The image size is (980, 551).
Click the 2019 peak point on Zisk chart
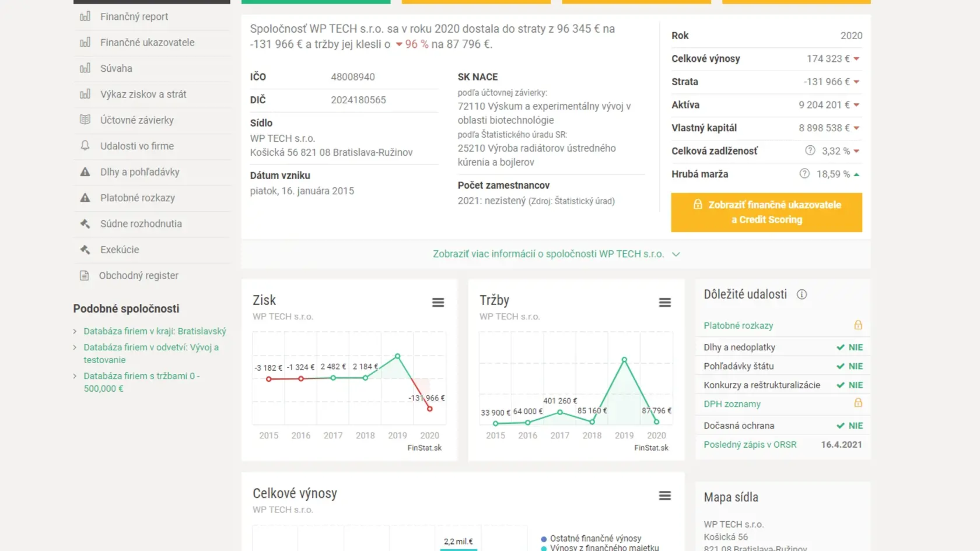[397, 356]
